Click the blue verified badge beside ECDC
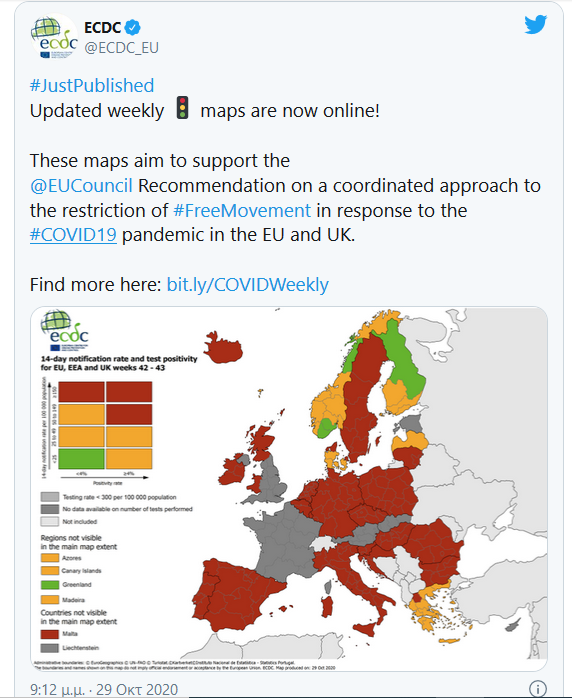 click(132, 28)
